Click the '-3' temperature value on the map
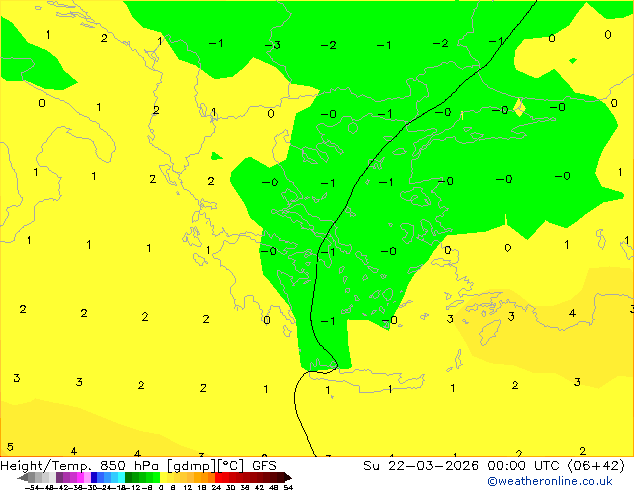Viewport: 634px width, 490px height. click(x=273, y=45)
